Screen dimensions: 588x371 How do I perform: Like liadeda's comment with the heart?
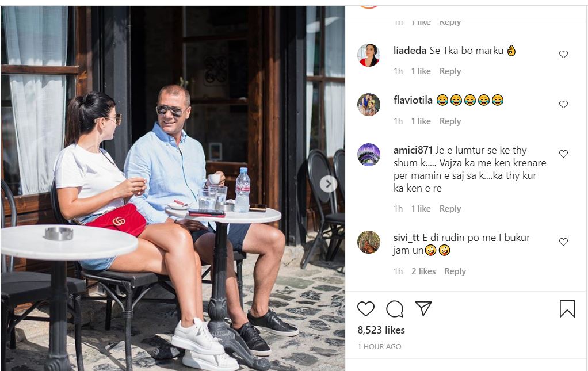click(x=563, y=54)
